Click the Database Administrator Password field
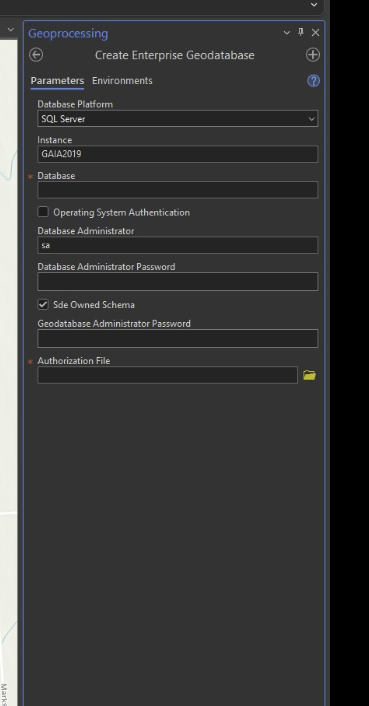 pyautogui.click(x=178, y=281)
